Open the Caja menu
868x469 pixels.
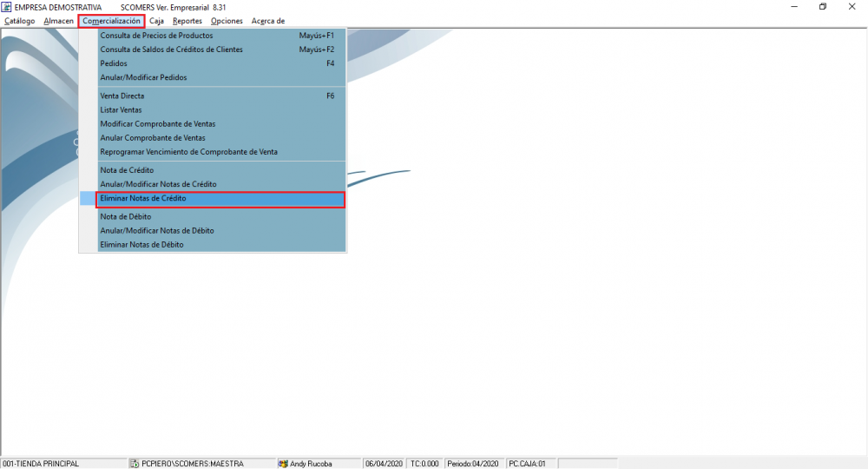click(156, 21)
